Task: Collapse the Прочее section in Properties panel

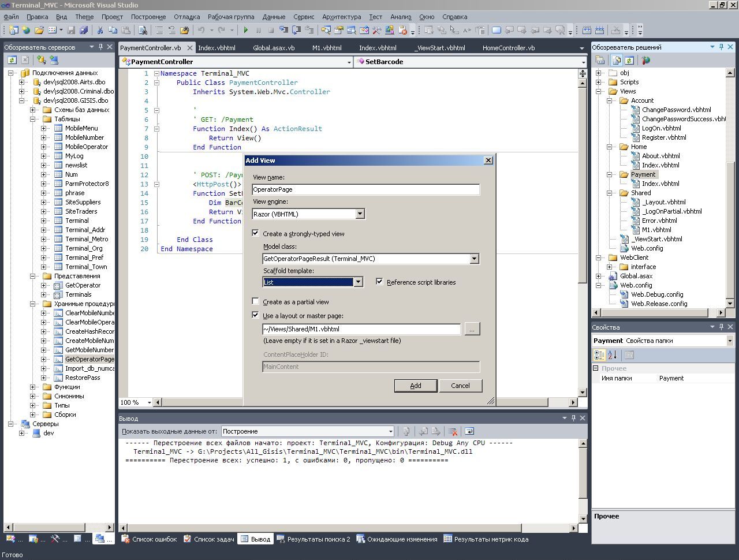Action: tap(596, 368)
